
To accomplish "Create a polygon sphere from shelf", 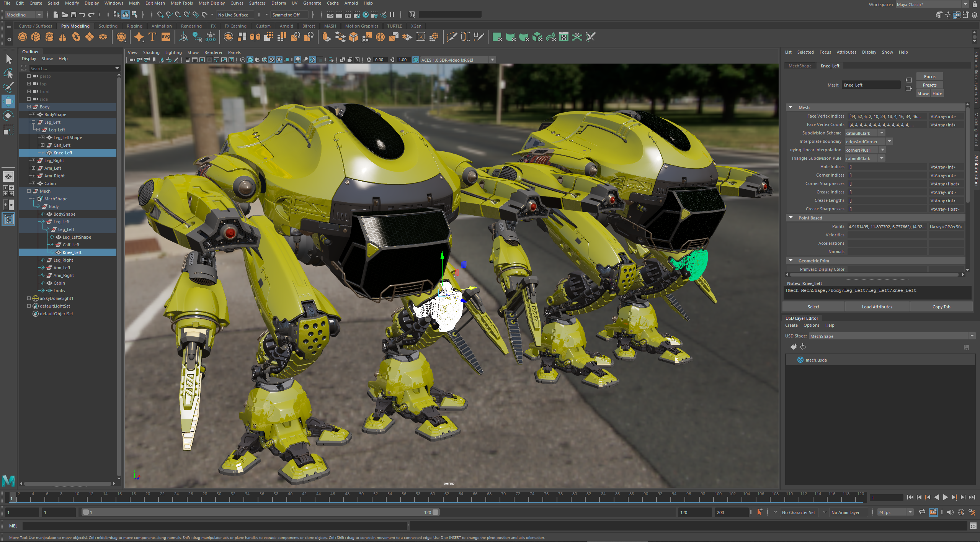I will pos(23,37).
